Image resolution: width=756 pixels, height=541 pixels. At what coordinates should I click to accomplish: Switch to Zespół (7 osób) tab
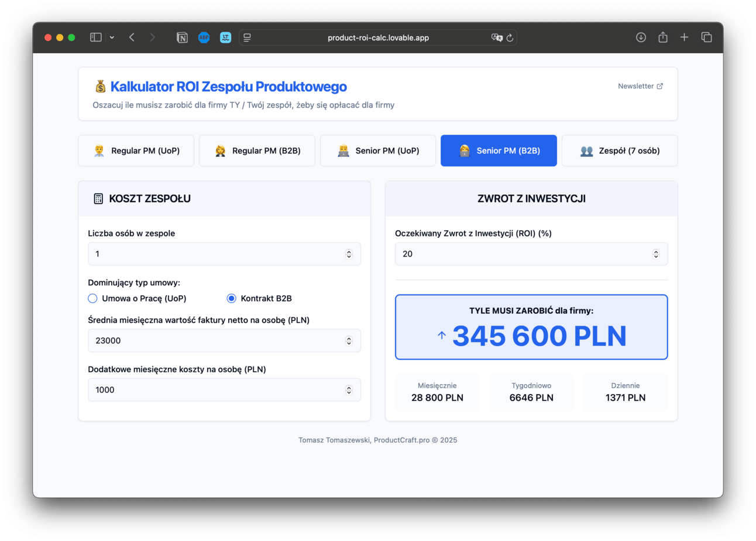click(620, 150)
